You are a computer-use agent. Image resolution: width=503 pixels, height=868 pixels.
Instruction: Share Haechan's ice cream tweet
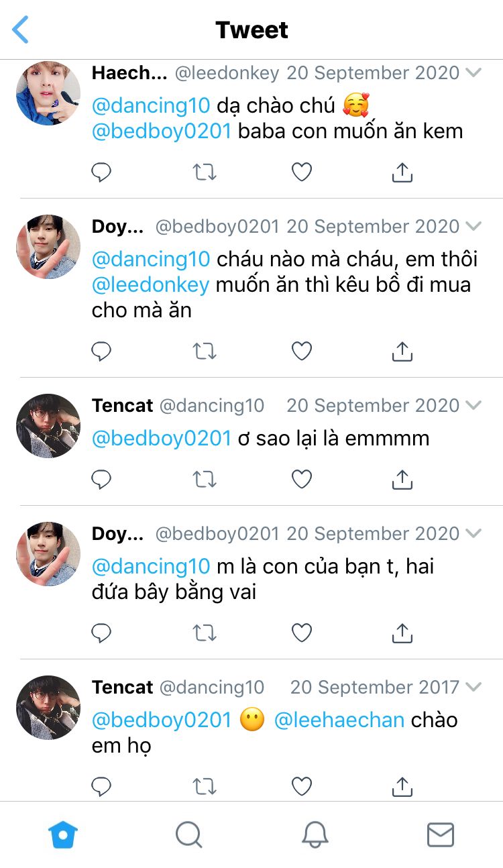click(x=402, y=172)
